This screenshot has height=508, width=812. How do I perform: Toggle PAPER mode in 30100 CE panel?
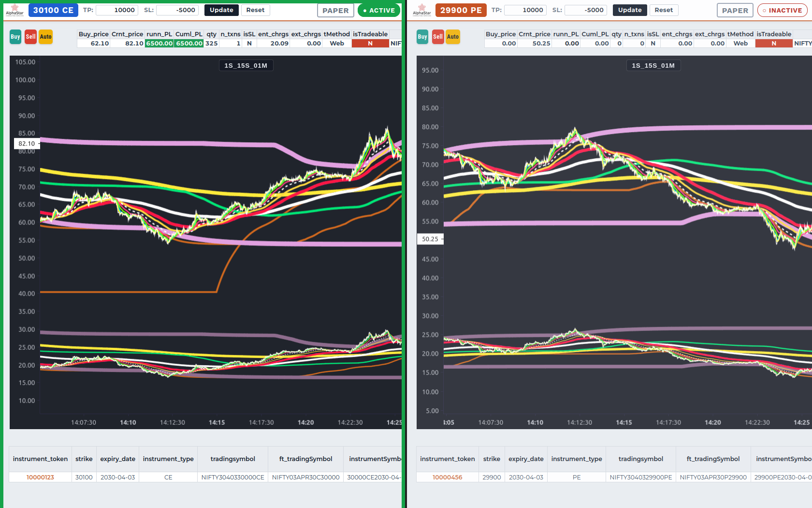pos(335,10)
